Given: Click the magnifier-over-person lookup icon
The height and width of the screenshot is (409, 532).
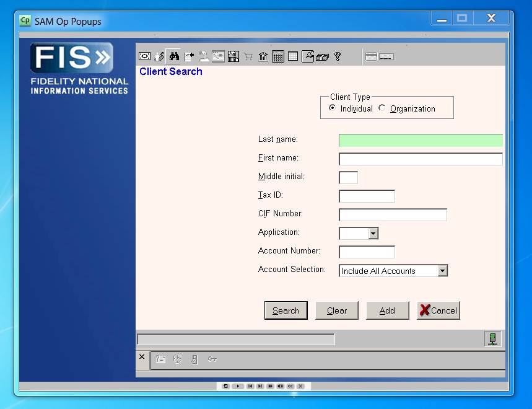Looking at the screenshot, I should [308, 56].
